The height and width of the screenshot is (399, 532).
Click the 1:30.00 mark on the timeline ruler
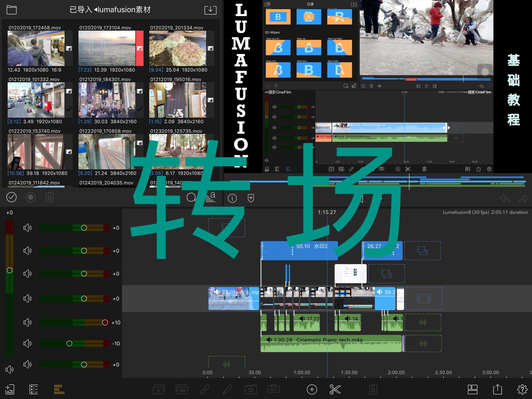tap(349, 372)
